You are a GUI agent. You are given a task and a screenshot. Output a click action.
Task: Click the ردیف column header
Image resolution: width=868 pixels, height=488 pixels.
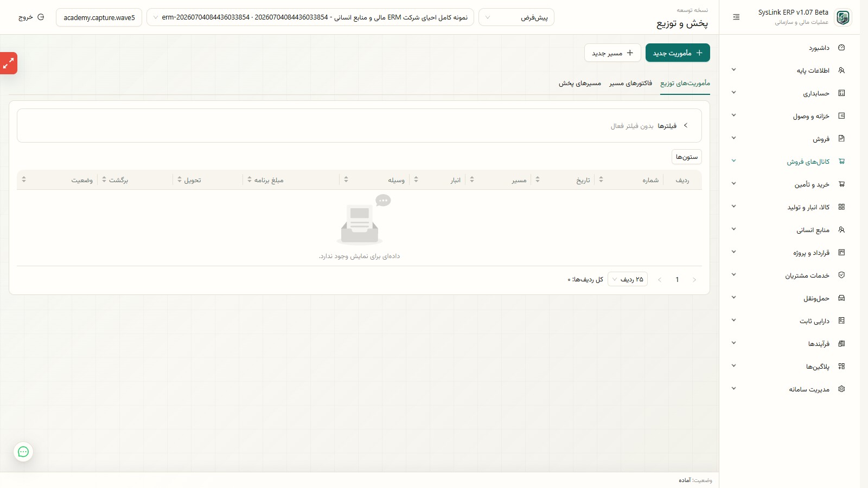tap(682, 180)
